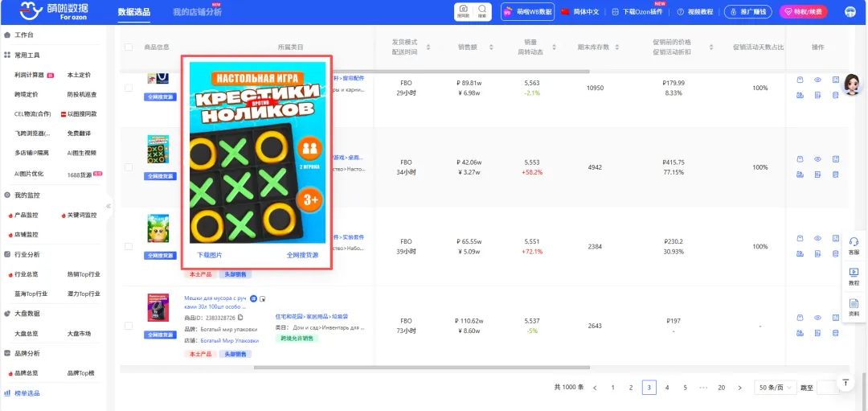Open 以图搜同款 tool

tap(82, 114)
